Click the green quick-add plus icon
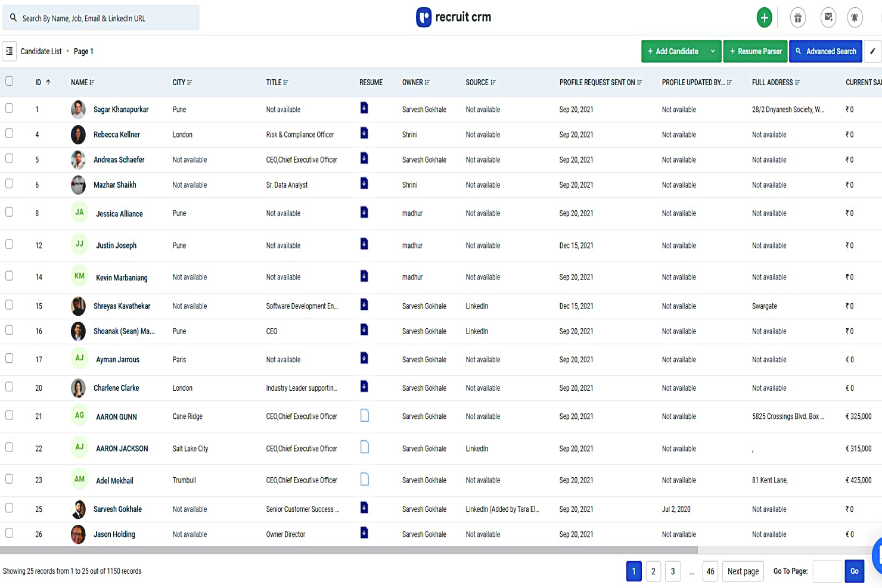The height and width of the screenshot is (588, 882). [x=764, y=18]
